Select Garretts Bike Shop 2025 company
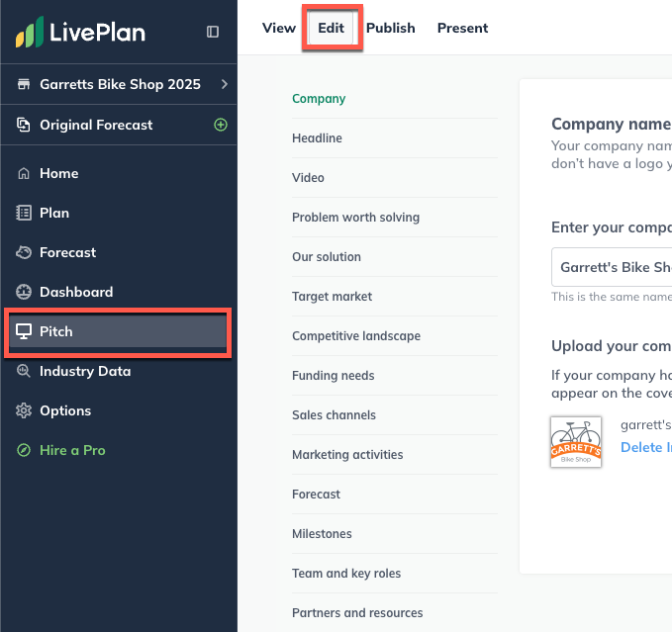This screenshot has height=632, width=672. coord(120,84)
